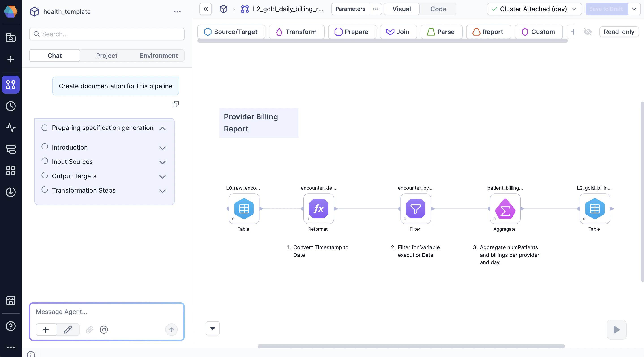
Task: Open the Aggregate gem on the canvas
Action: click(504, 209)
